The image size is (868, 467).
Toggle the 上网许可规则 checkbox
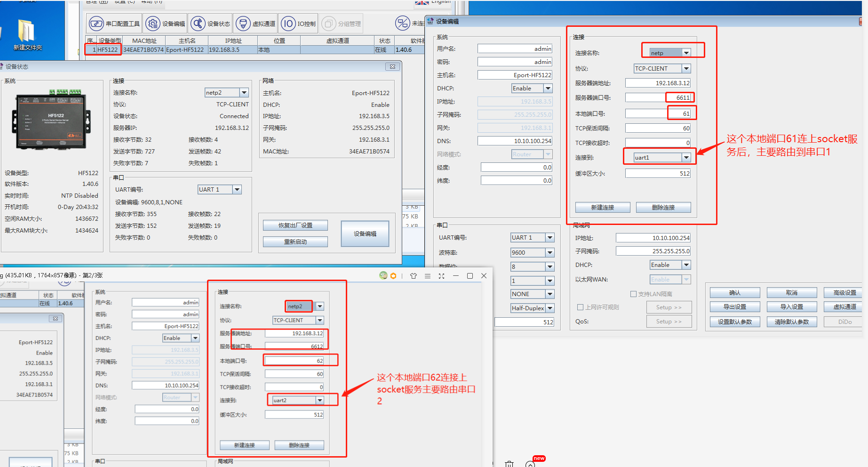[580, 307]
